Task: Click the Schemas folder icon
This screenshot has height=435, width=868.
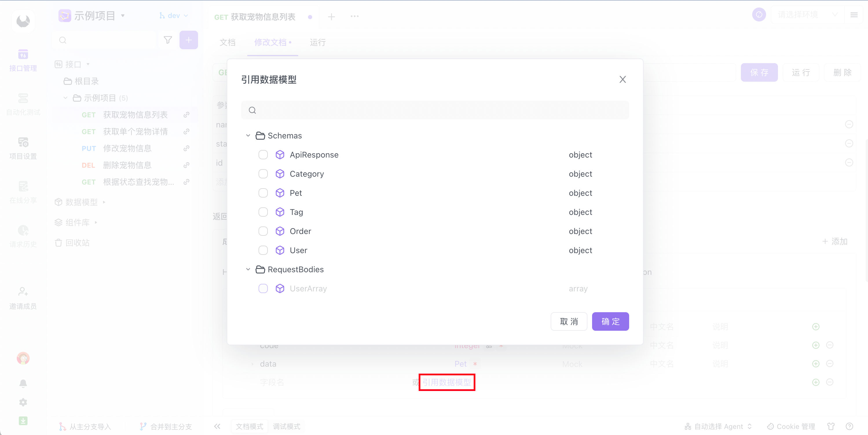Action: pos(260,136)
